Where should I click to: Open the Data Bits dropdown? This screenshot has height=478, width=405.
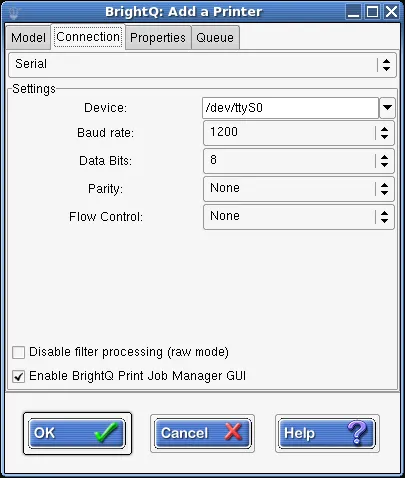click(299, 161)
